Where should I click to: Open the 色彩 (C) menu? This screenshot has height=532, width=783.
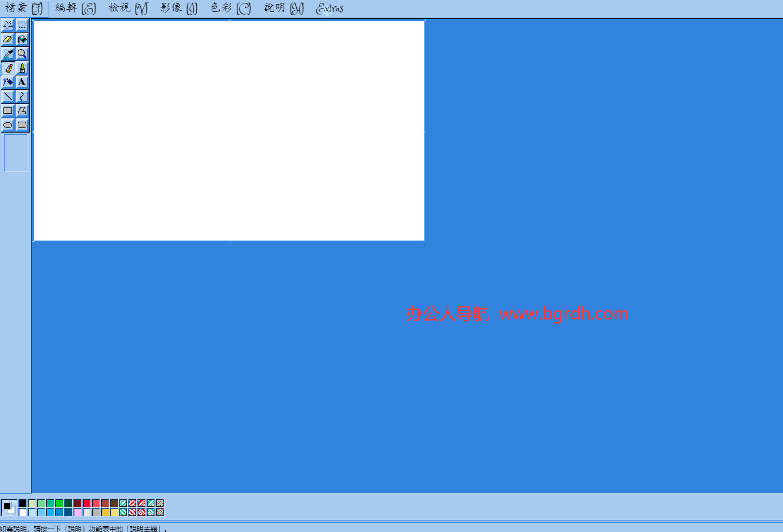coord(230,9)
